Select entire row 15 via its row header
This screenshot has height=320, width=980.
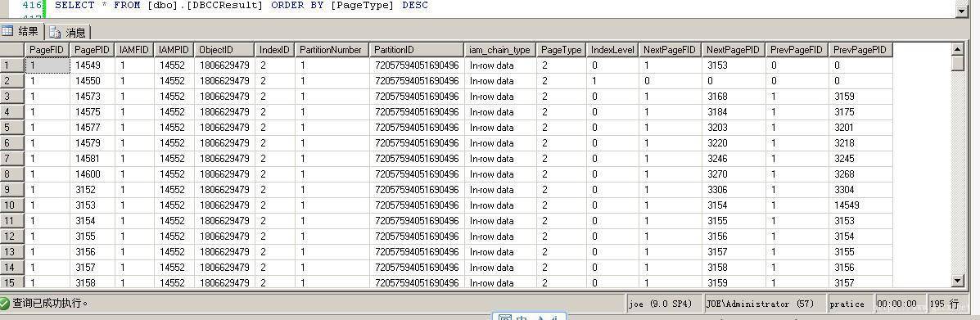[12, 282]
